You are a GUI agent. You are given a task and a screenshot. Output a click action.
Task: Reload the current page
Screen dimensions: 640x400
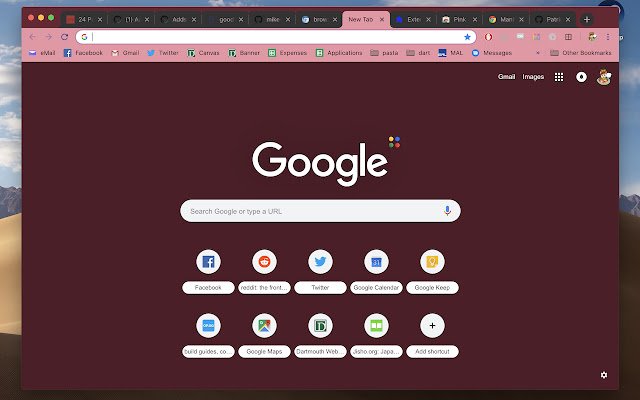64,37
